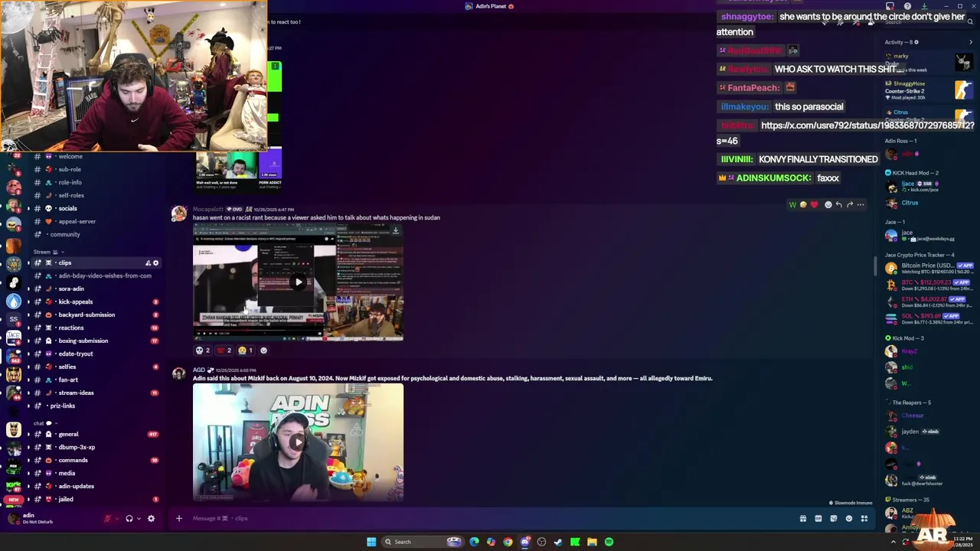Toggle the red 100 reaction on Hasan clip
Screen dimensions: 980x551
coord(224,350)
